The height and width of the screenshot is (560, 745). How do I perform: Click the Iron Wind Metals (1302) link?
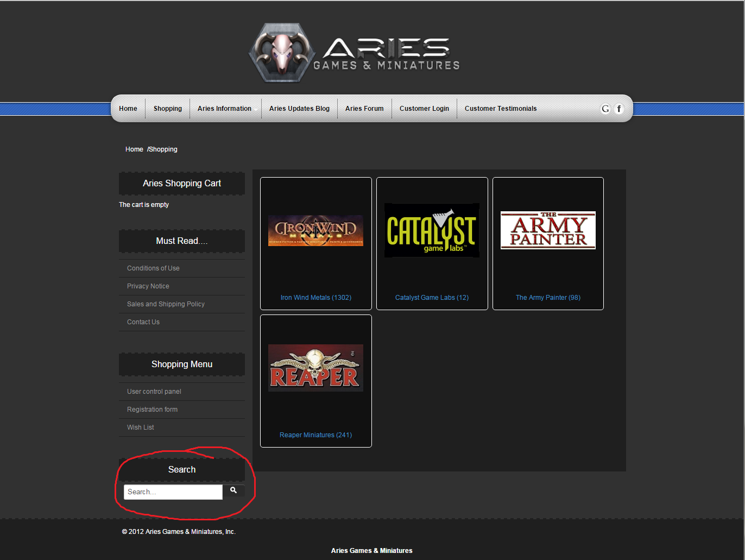click(316, 298)
